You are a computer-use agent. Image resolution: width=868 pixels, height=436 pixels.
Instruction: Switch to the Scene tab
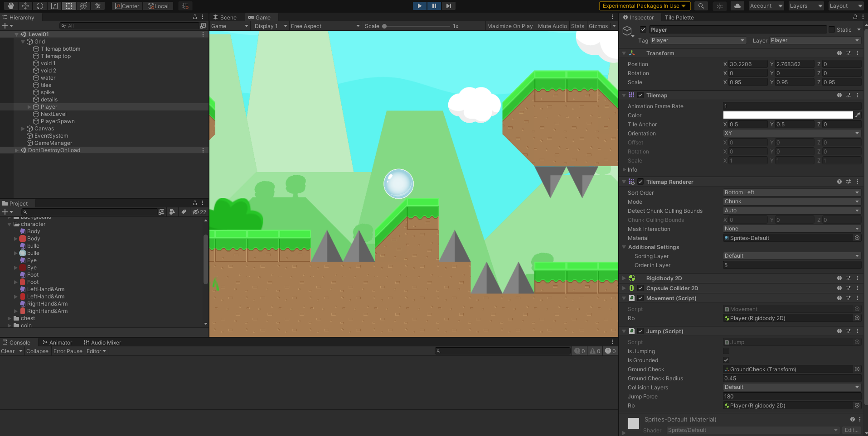click(225, 17)
